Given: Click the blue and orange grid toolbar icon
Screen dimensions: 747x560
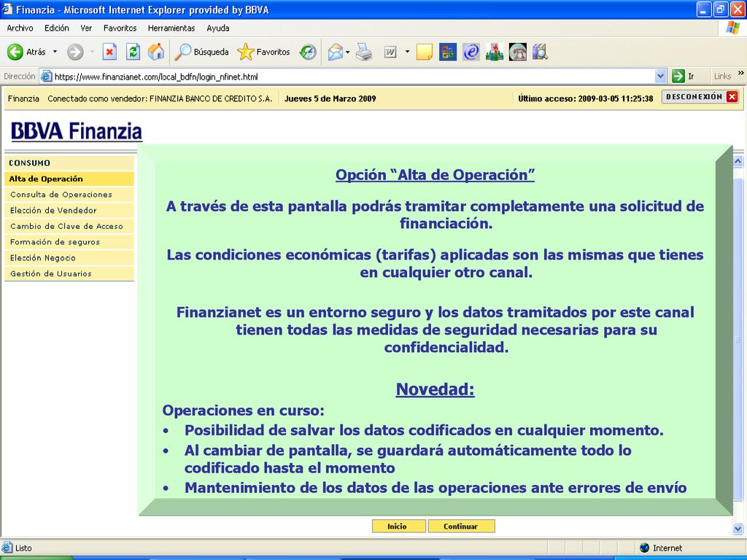Looking at the screenshot, I should click(447, 52).
